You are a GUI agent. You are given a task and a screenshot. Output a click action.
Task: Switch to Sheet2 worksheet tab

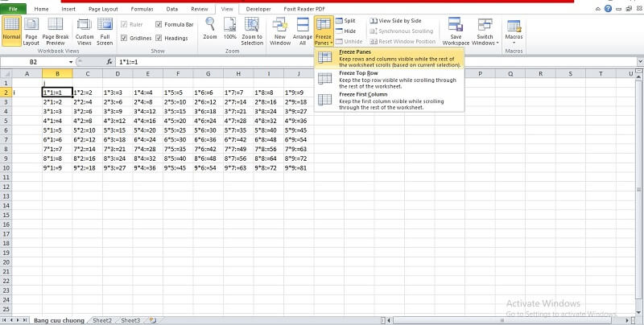point(101,320)
